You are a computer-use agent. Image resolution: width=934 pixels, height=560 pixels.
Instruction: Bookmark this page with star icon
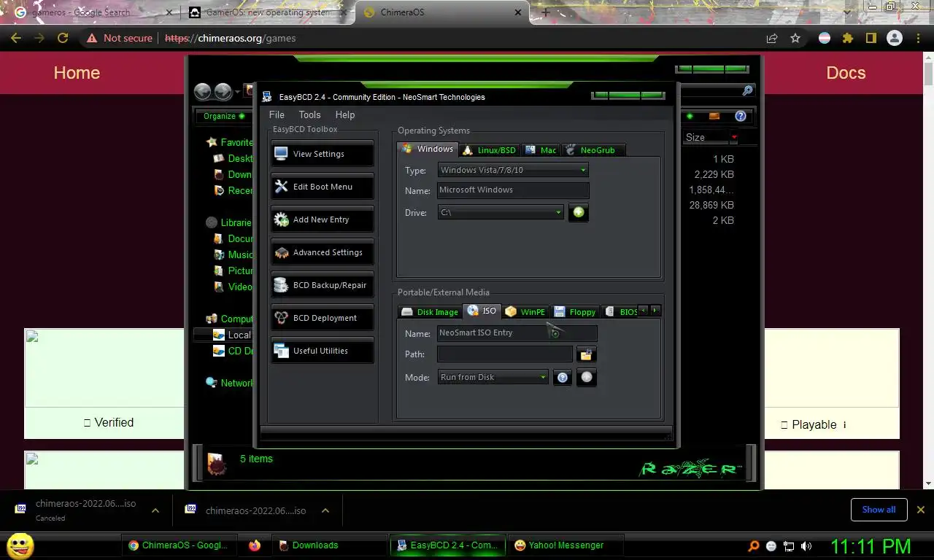click(x=795, y=38)
